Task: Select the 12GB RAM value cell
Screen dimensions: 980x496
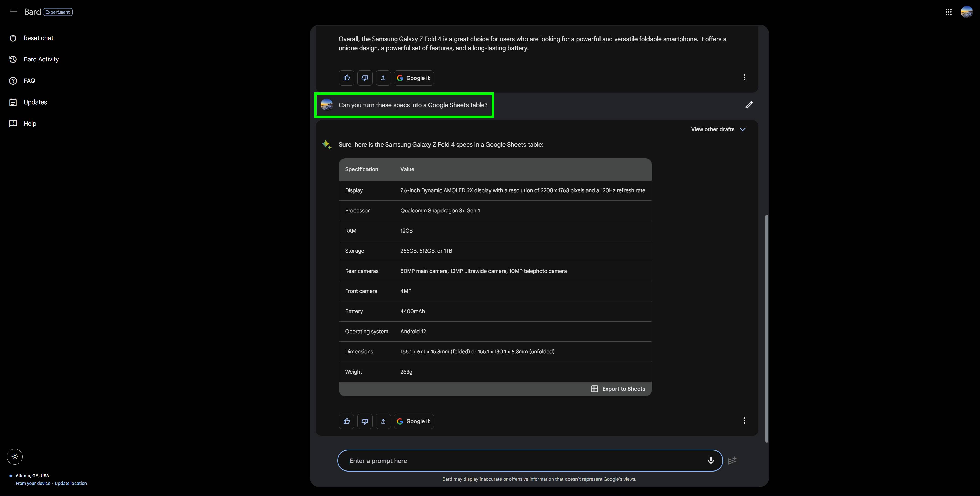Action: click(406, 231)
